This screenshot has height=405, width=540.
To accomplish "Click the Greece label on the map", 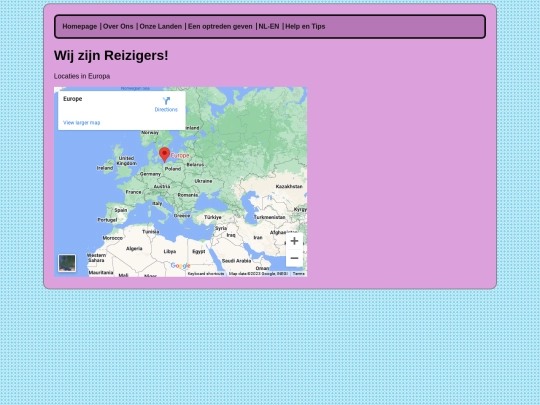I will [182, 216].
